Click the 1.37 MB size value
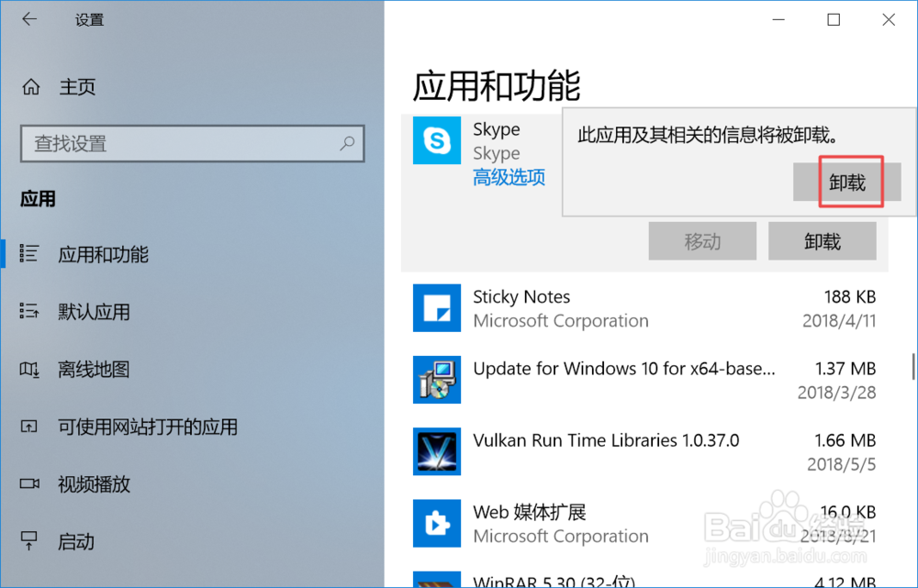 pyautogui.click(x=845, y=369)
